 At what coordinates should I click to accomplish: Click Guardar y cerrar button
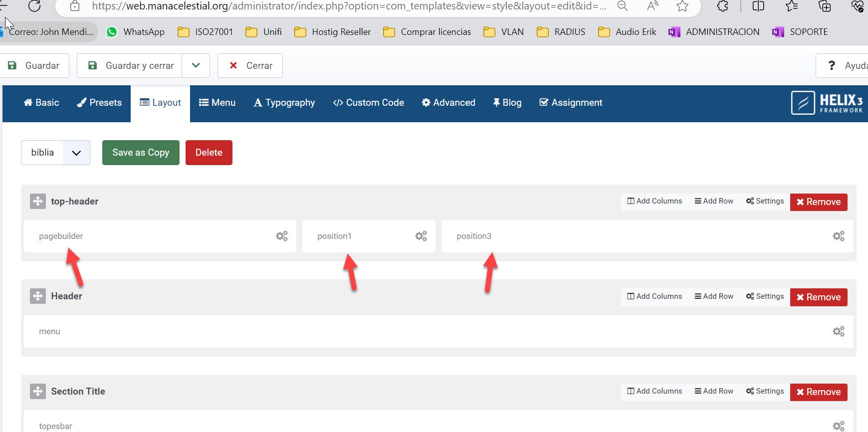(x=130, y=66)
